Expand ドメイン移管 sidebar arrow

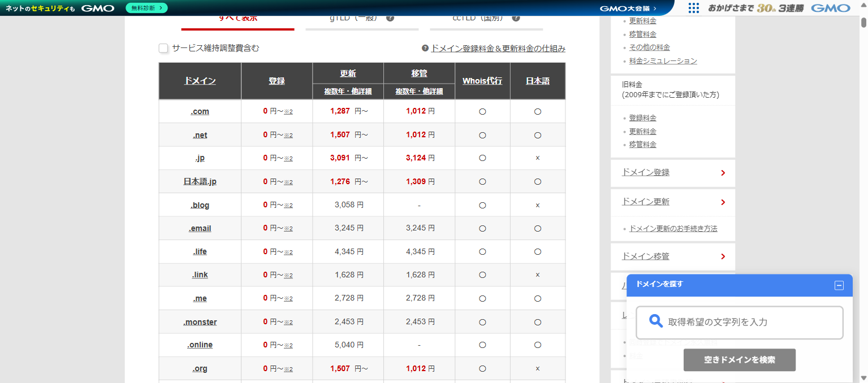click(x=723, y=257)
